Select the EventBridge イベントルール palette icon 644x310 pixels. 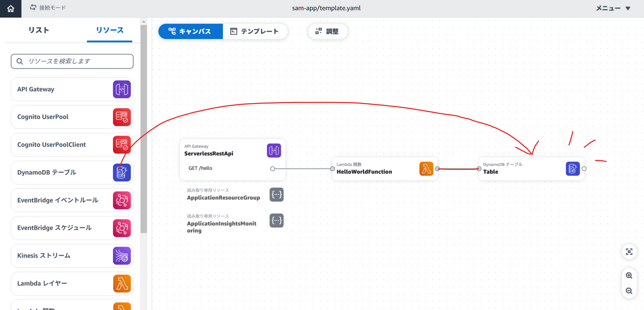click(x=122, y=200)
